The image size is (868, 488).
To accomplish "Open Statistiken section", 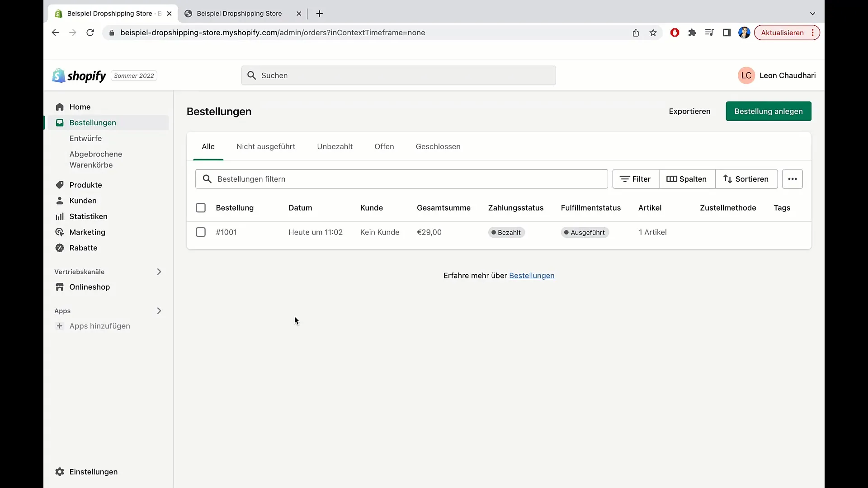I will [88, 216].
